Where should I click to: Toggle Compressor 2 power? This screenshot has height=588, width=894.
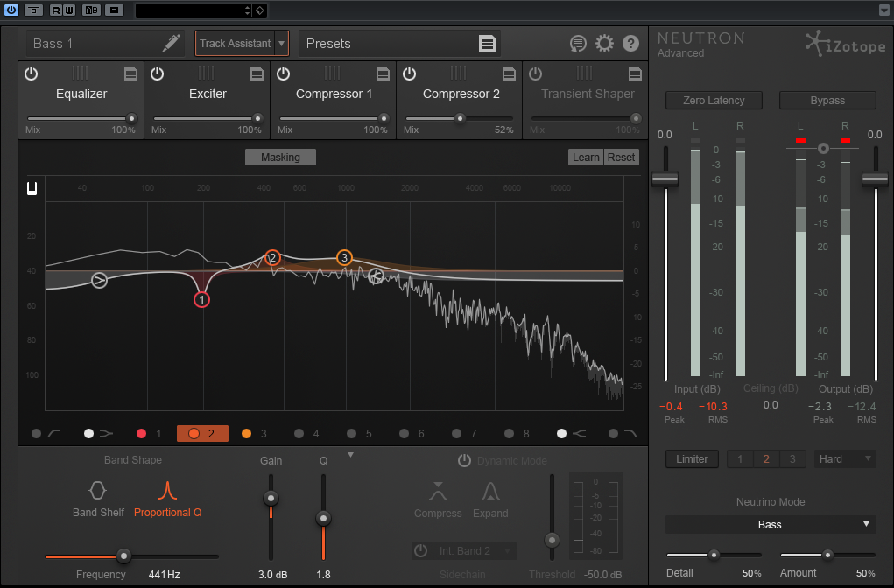coord(409,73)
